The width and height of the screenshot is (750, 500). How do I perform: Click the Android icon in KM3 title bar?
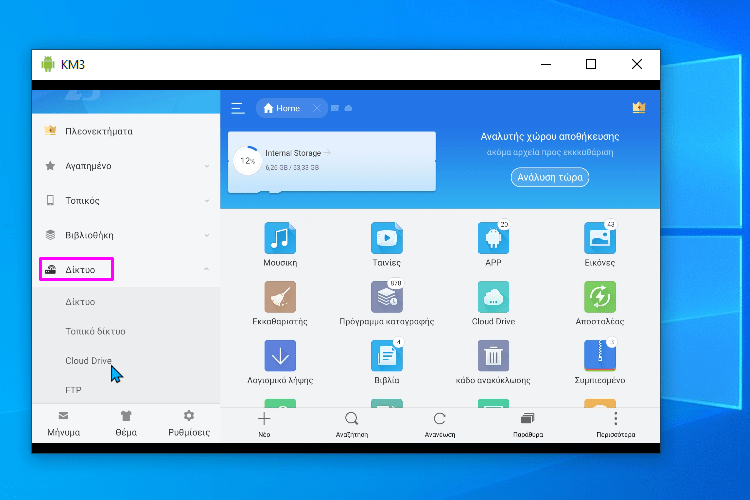[48, 64]
